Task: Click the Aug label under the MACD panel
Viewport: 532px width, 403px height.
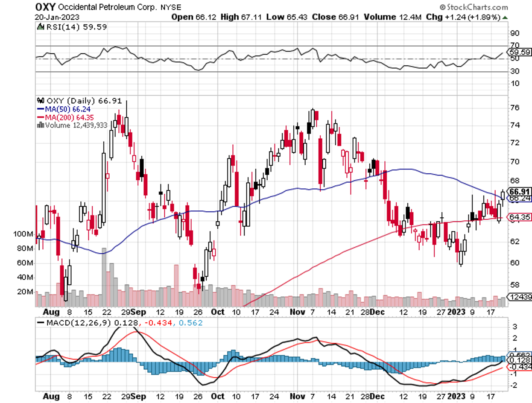Action: click(51, 396)
